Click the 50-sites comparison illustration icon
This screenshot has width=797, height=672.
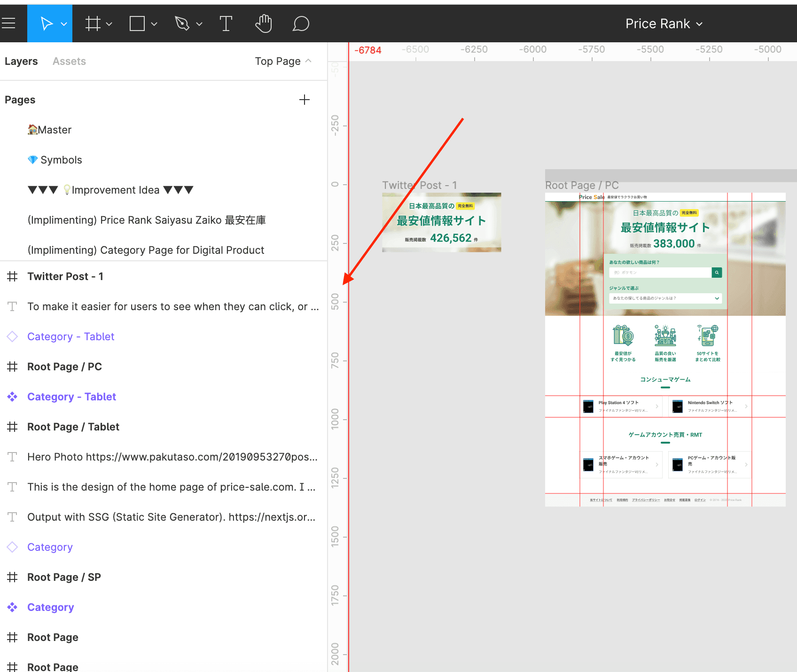(708, 336)
